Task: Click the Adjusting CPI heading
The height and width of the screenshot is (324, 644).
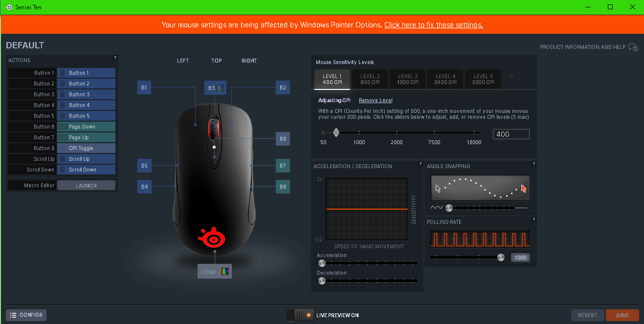Action: click(x=334, y=100)
